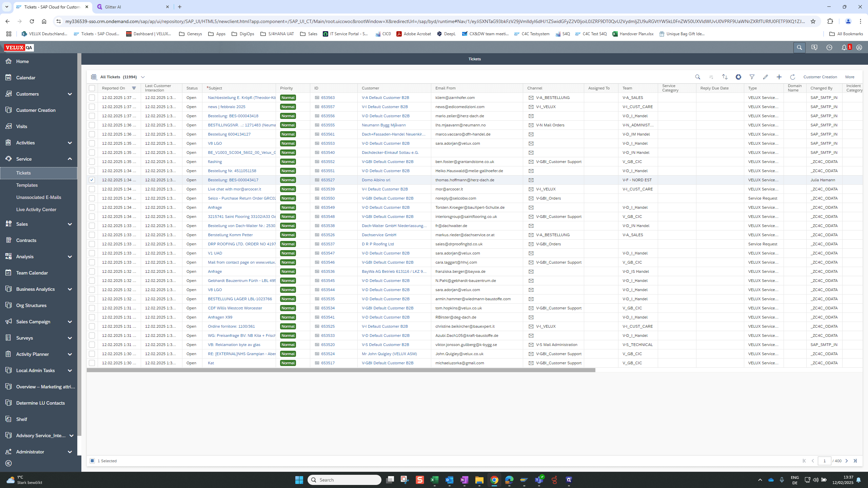
Task: Click the Windows taskbar Search box
Action: coord(344,480)
